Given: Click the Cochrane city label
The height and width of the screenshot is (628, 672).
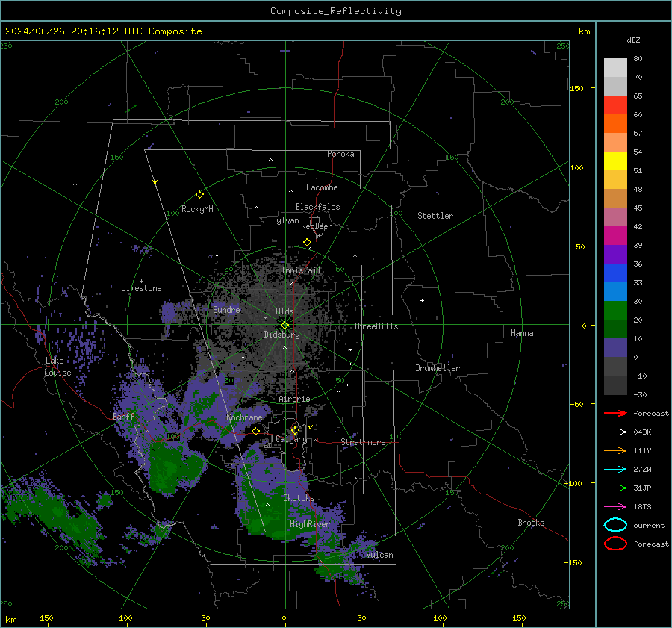Looking at the screenshot, I should pos(244,417).
